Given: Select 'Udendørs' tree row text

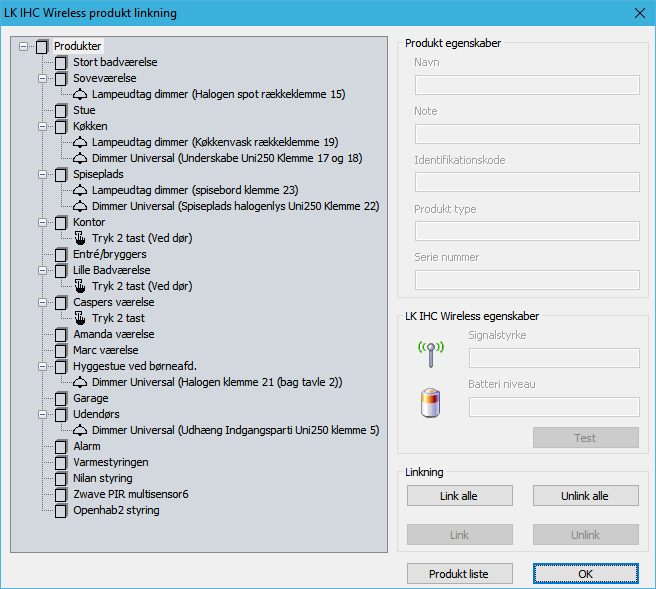Looking at the screenshot, I should point(96,415).
